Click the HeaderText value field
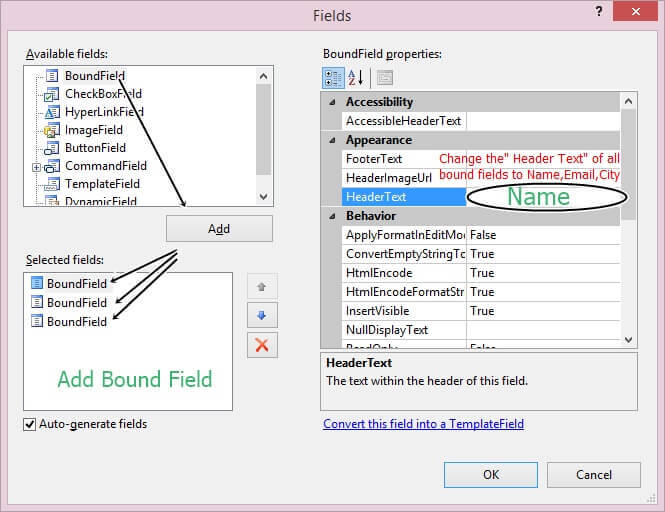Screen dimensions: 665x512 pyautogui.click(x=540, y=197)
